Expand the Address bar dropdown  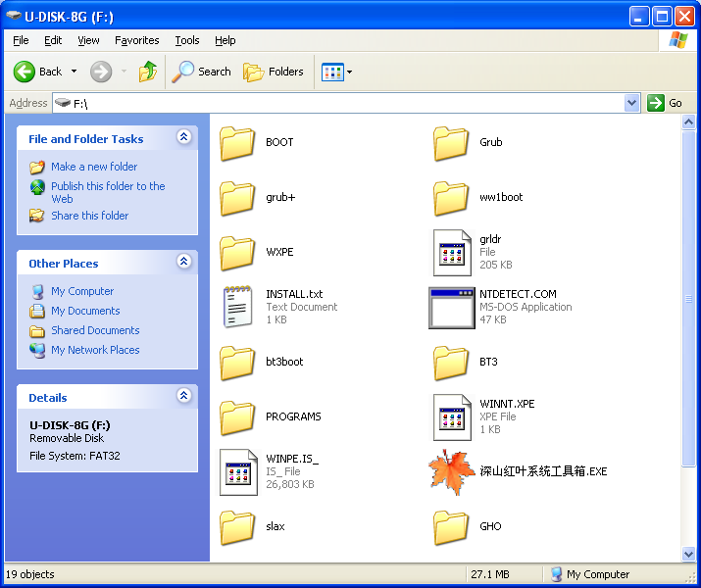point(631,103)
